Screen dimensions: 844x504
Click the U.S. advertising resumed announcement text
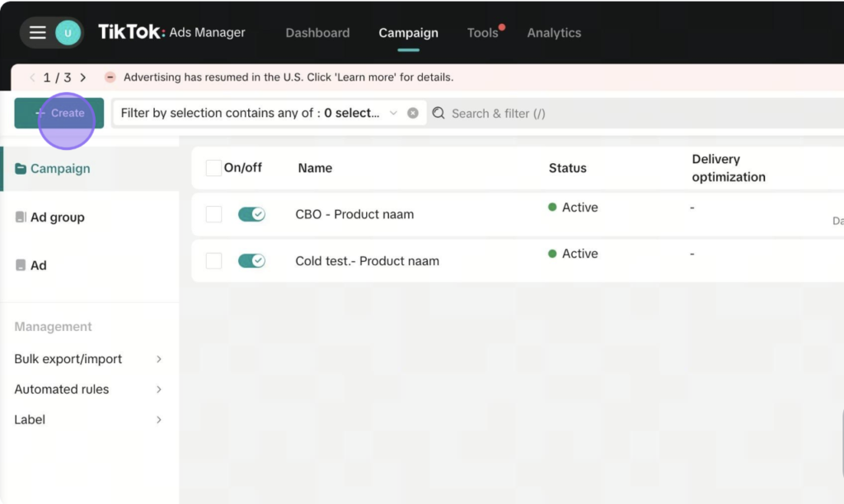pos(288,77)
